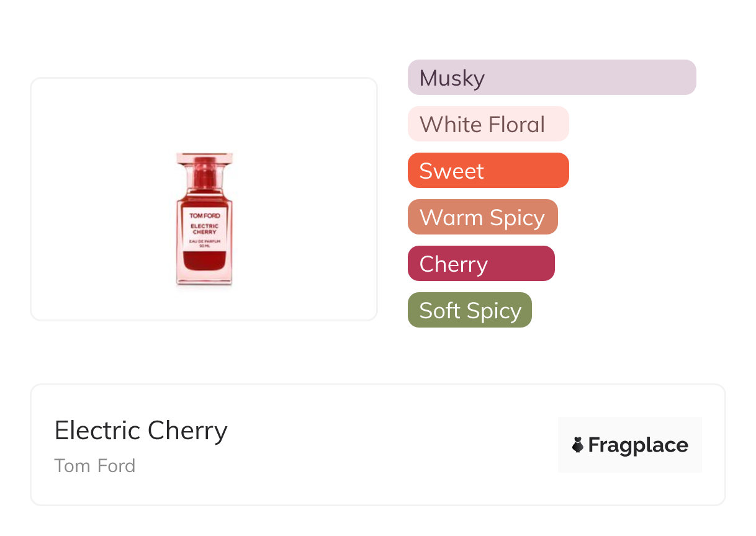Open the Tom Ford brand name
Screen dimensions: 756x536
(94, 466)
